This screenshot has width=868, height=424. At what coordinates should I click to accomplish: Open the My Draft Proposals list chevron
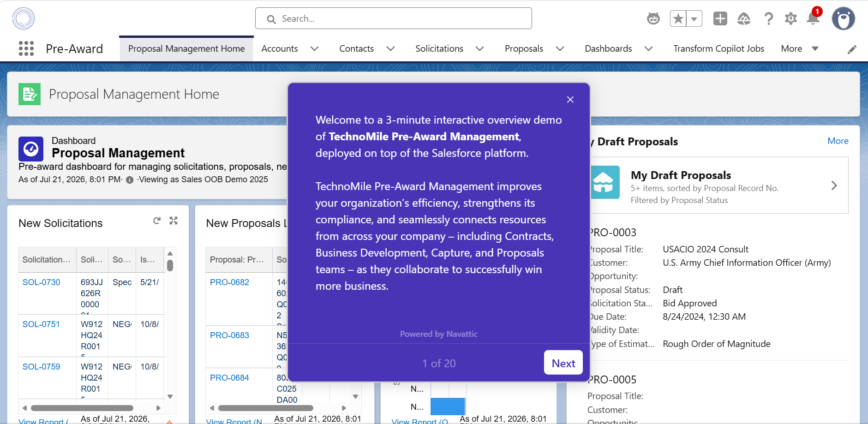click(834, 185)
